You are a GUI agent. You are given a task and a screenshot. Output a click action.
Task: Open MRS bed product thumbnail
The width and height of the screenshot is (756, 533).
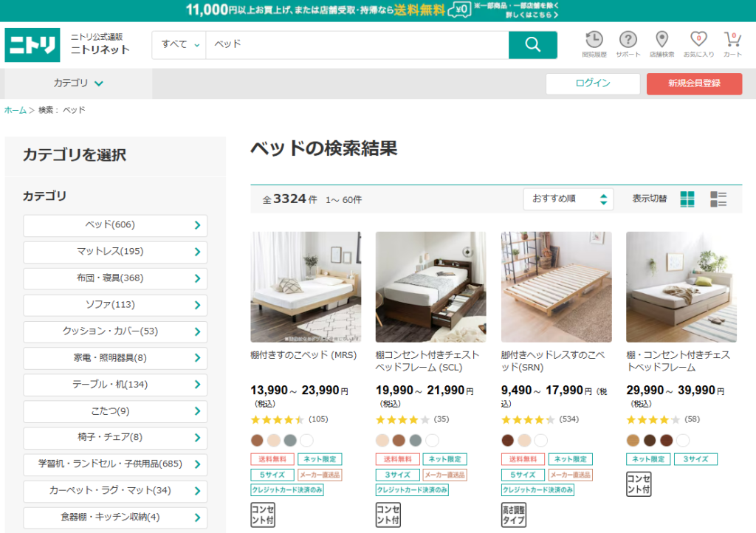coord(306,286)
